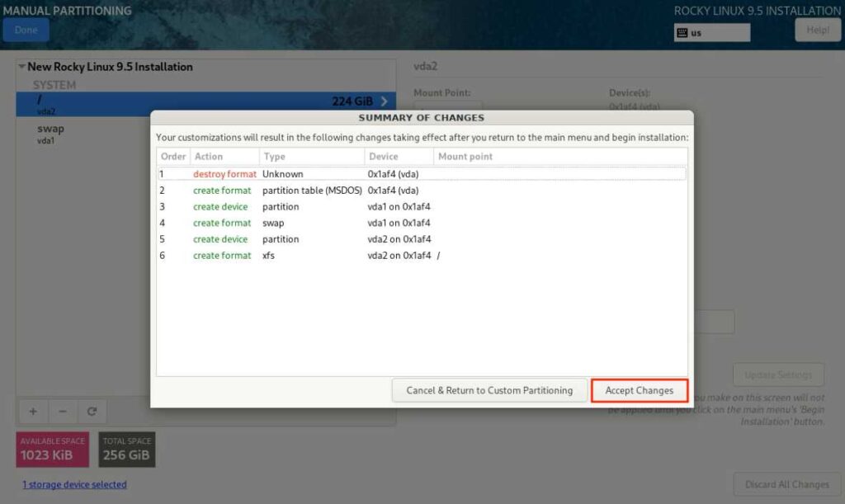Select 'partition table (MSDOS)' row
The width and height of the screenshot is (845, 504).
(422, 190)
